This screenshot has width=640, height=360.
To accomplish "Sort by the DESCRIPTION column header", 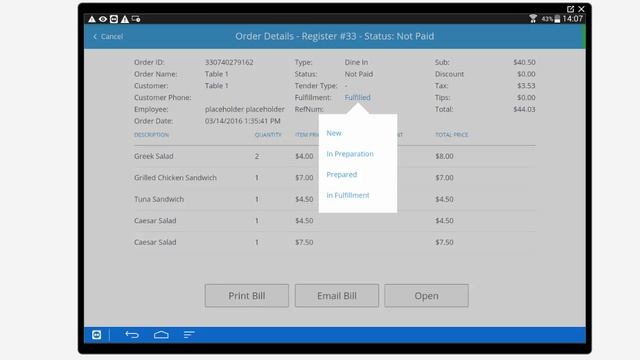I will 151,135.
